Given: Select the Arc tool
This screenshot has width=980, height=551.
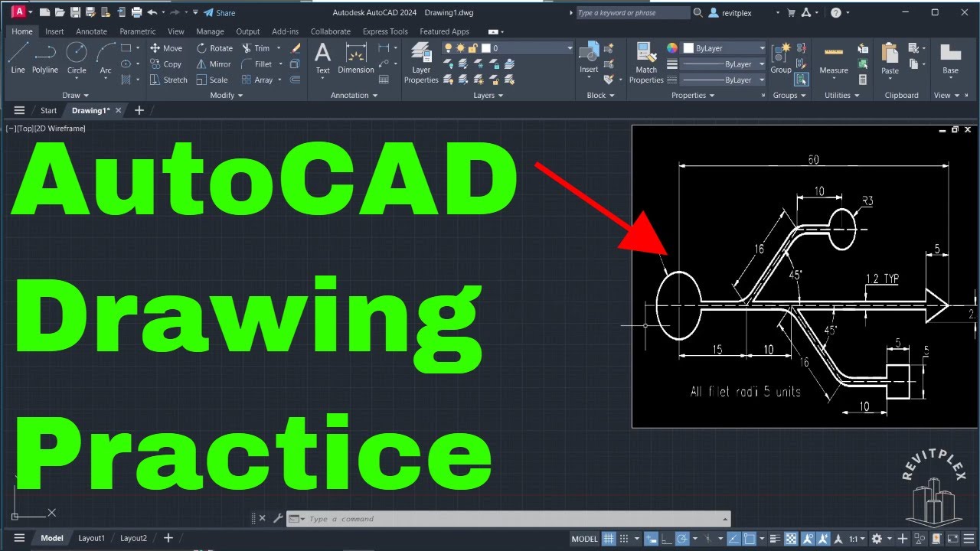Looking at the screenshot, I should click(106, 58).
